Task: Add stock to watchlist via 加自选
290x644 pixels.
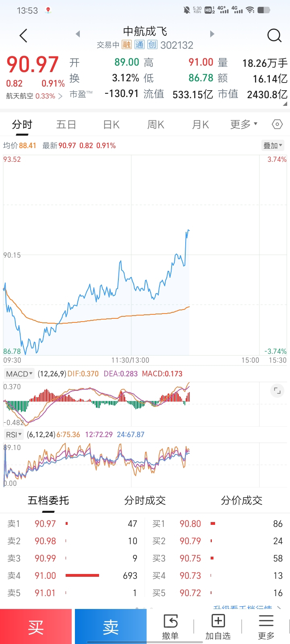Action: [218, 626]
